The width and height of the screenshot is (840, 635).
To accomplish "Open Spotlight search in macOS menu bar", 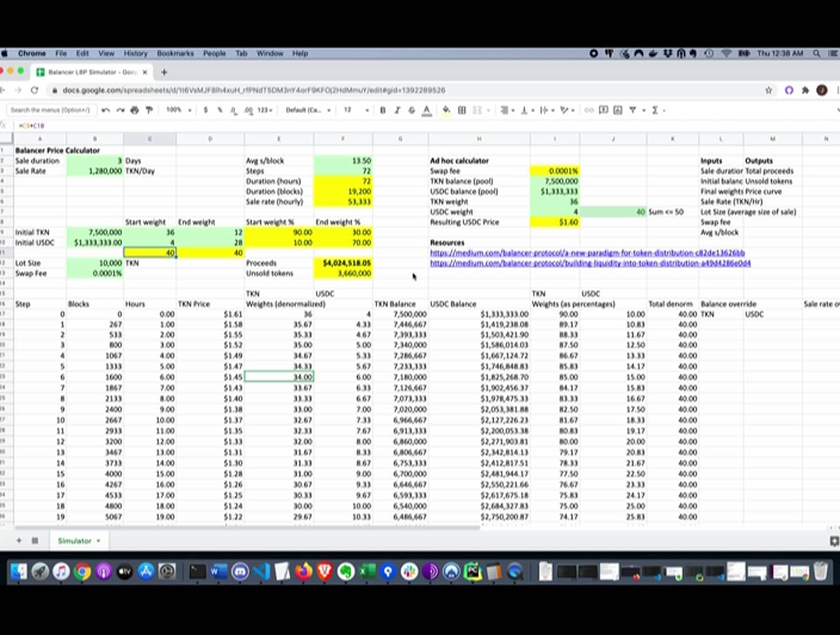I will click(816, 54).
